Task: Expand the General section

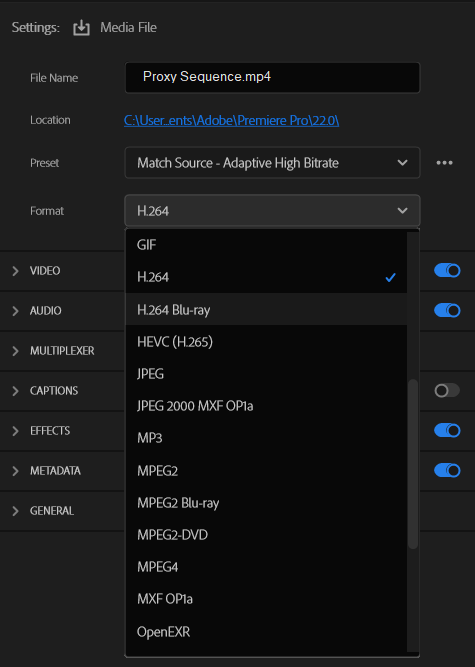Action: pyautogui.click(x=15, y=511)
